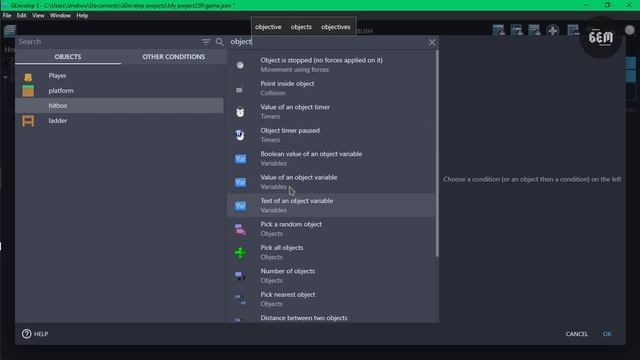Click the Number of objects icon
Screen dimensions: 640x360
240,276
